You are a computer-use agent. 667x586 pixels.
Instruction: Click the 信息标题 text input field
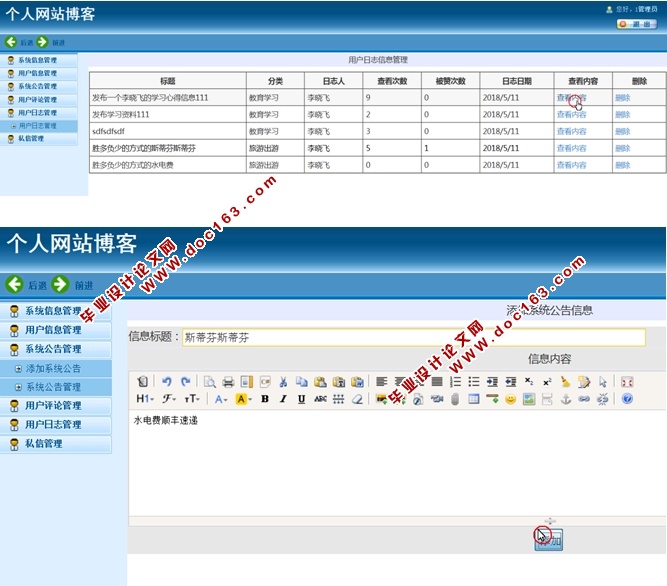pos(413,337)
